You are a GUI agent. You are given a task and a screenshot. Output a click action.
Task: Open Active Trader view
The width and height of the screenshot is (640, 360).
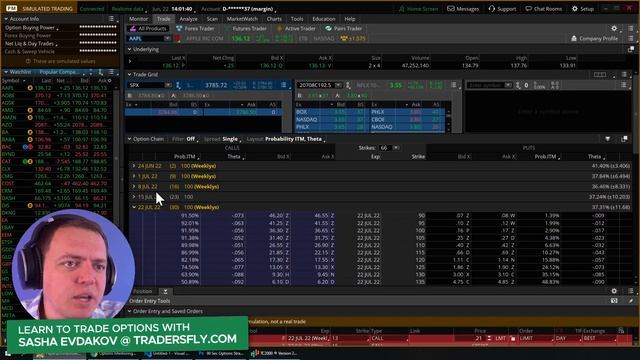click(x=296, y=29)
